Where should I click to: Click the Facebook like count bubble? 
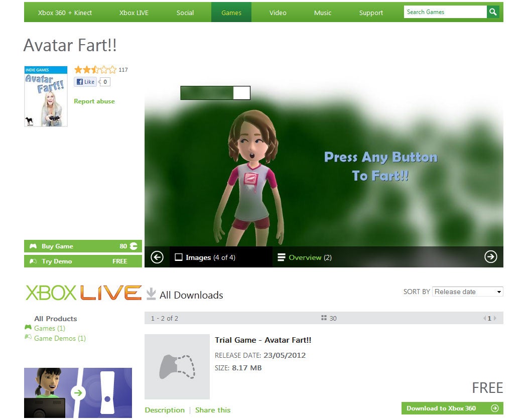click(104, 82)
